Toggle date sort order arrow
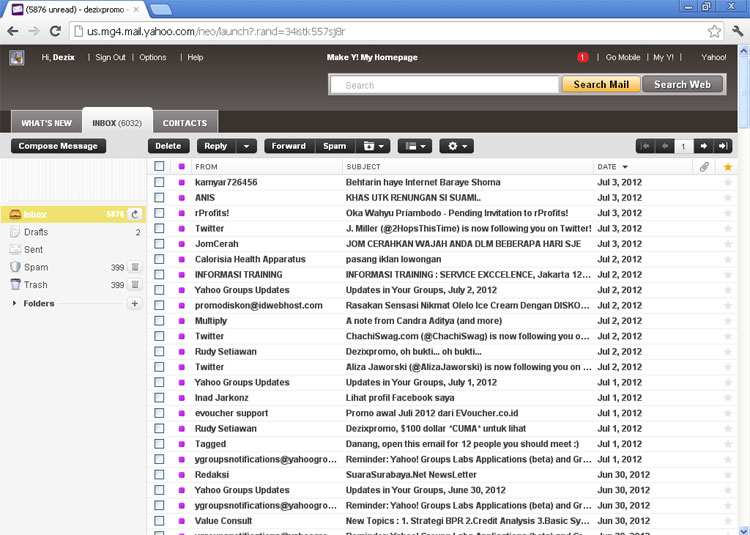750x535 pixels. pyautogui.click(x=625, y=167)
